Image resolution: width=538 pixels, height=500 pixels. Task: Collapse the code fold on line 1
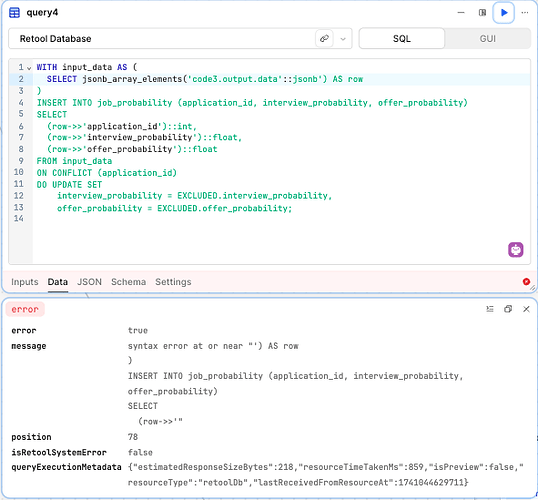[29, 68]
